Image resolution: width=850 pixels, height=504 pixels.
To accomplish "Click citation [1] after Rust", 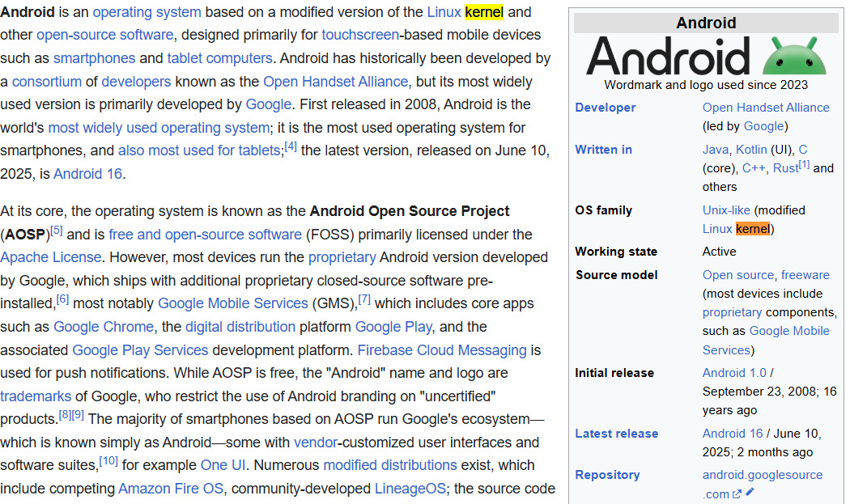I will (x=804, y=164).
